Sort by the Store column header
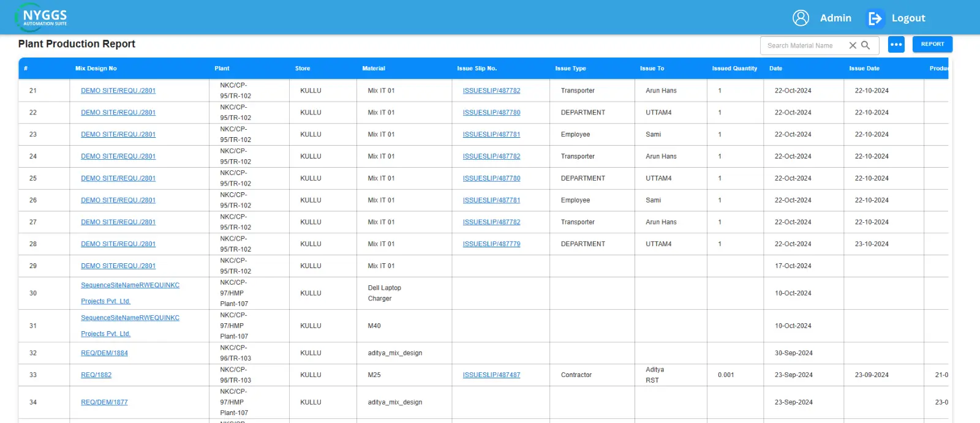 tap(303, 69)
